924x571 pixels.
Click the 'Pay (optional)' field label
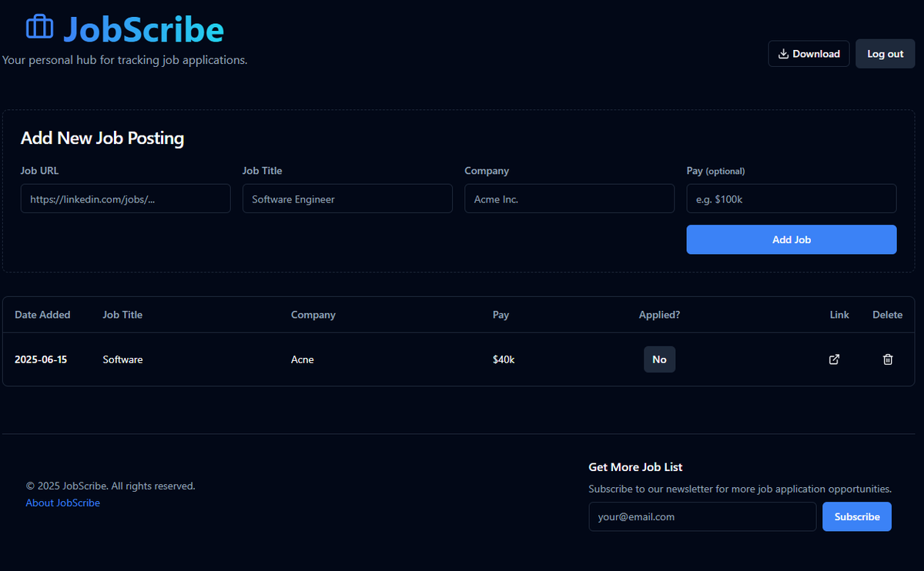[715, 171]
